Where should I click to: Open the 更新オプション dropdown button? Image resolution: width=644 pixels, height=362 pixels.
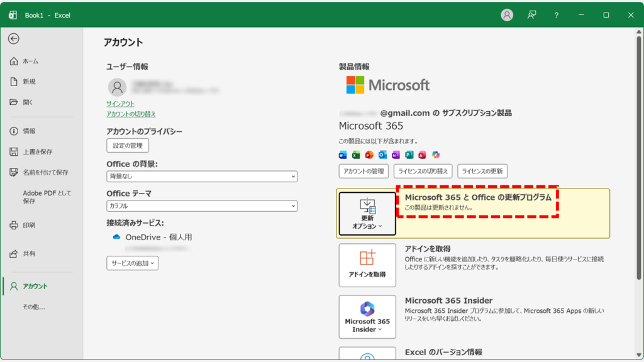(367, 214)
